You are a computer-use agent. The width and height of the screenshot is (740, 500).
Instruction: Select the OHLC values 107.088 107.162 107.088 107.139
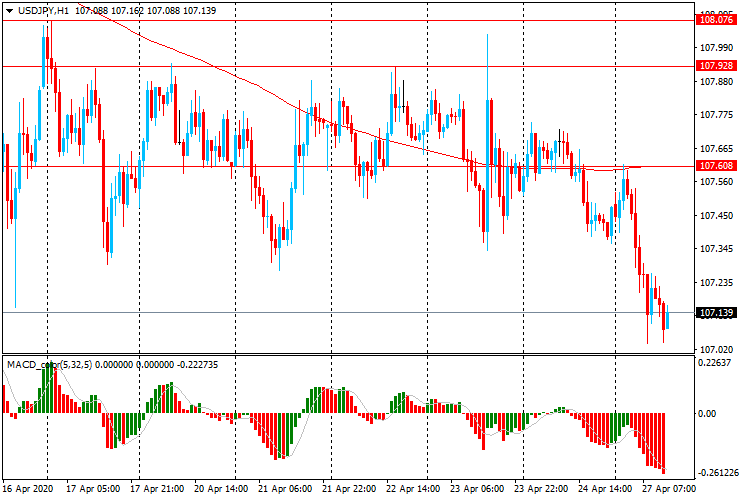[x=145, y=10]
